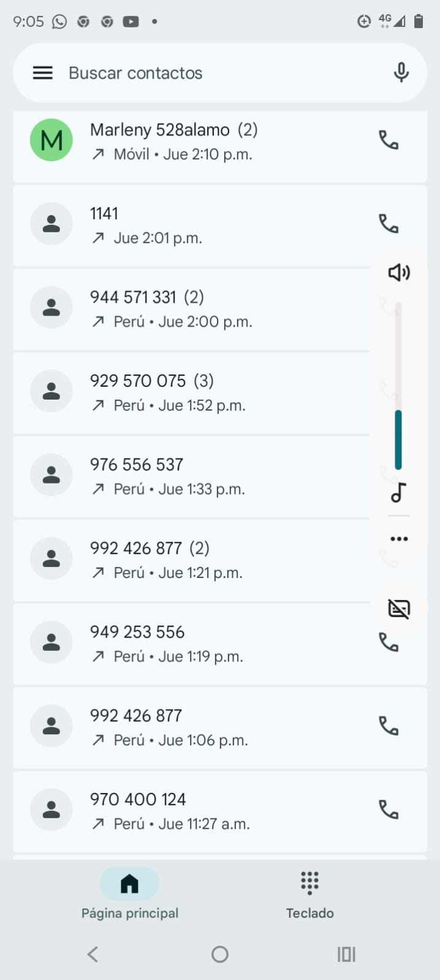This screenshot has height=980, width=440.
Task: Call Marleny 528alamo using the phone icon
Action: point(389,140)
